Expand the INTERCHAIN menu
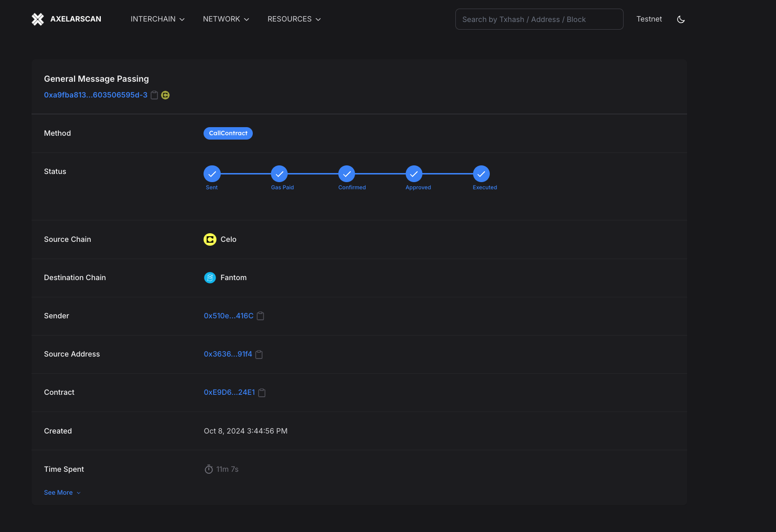 [158, 19]
